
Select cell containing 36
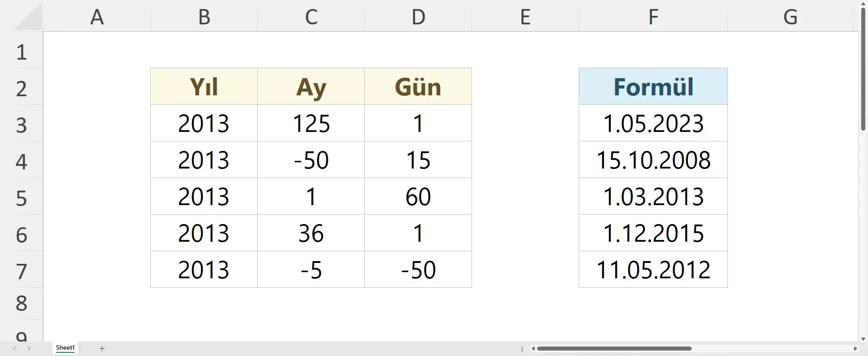point(311,233)
